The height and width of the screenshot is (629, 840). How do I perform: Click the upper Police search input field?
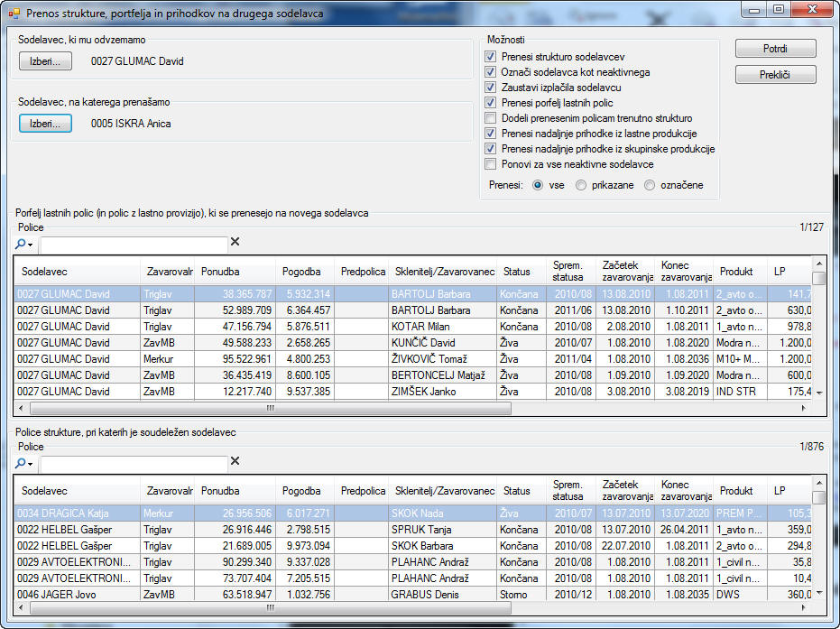134,244
